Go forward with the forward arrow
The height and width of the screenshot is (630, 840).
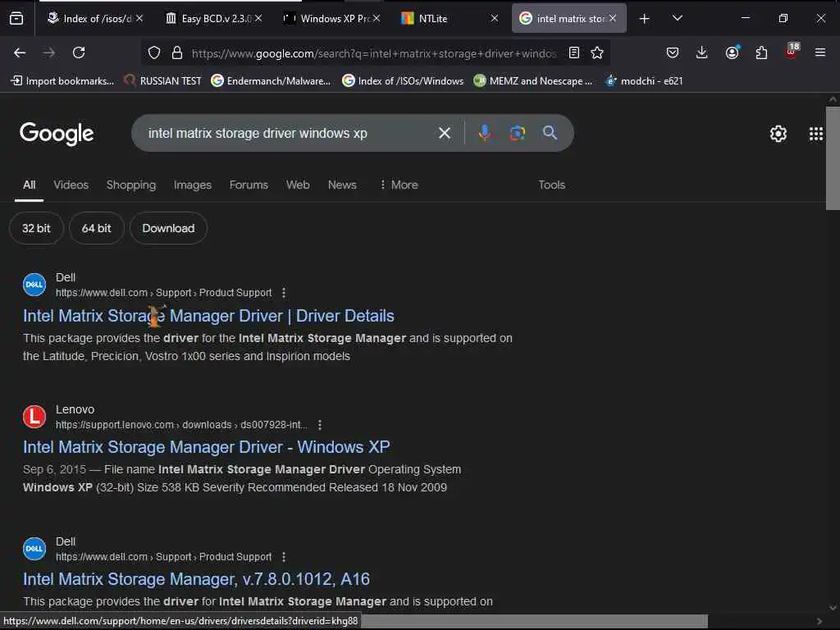click(x=48, y=52)
